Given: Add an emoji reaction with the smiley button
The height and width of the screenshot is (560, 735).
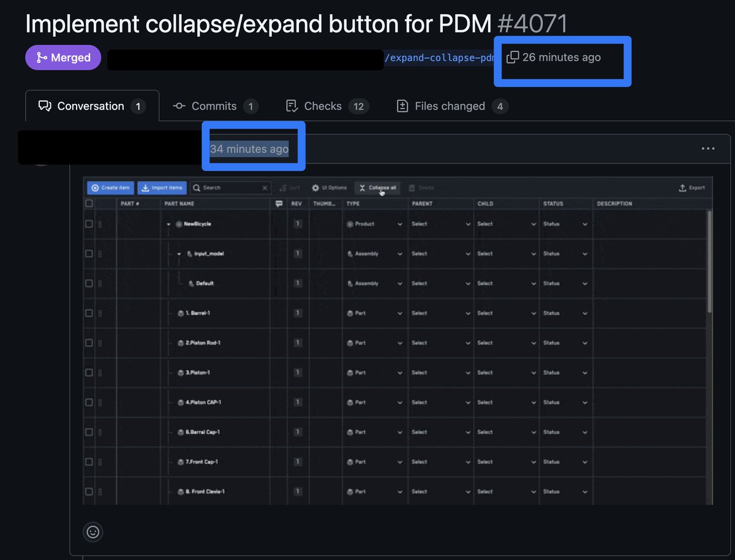Looking at the screenshot, I should click(93, 532).
